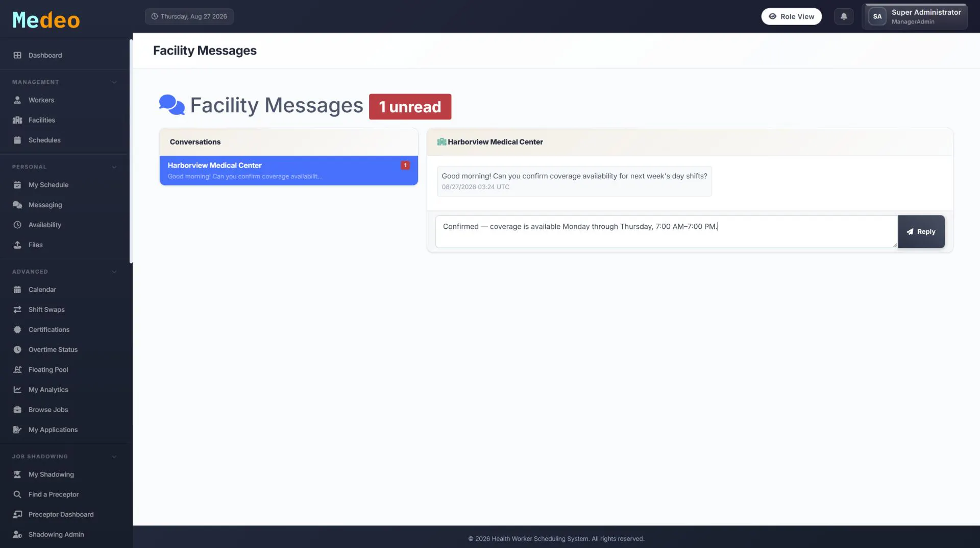Click the Calendar icon in Advanced section
The width and height of the screenshot is (980, 548).
(x=17, y=290)
